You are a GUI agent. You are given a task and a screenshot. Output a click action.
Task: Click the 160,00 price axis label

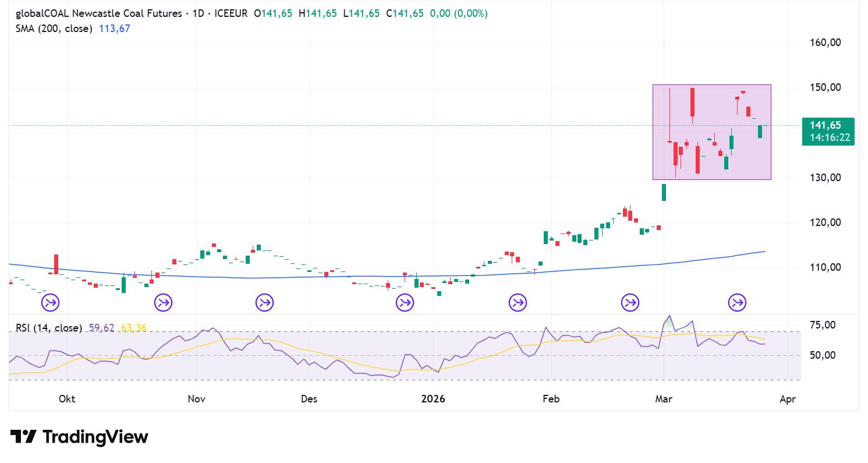(x=826, y=43)
